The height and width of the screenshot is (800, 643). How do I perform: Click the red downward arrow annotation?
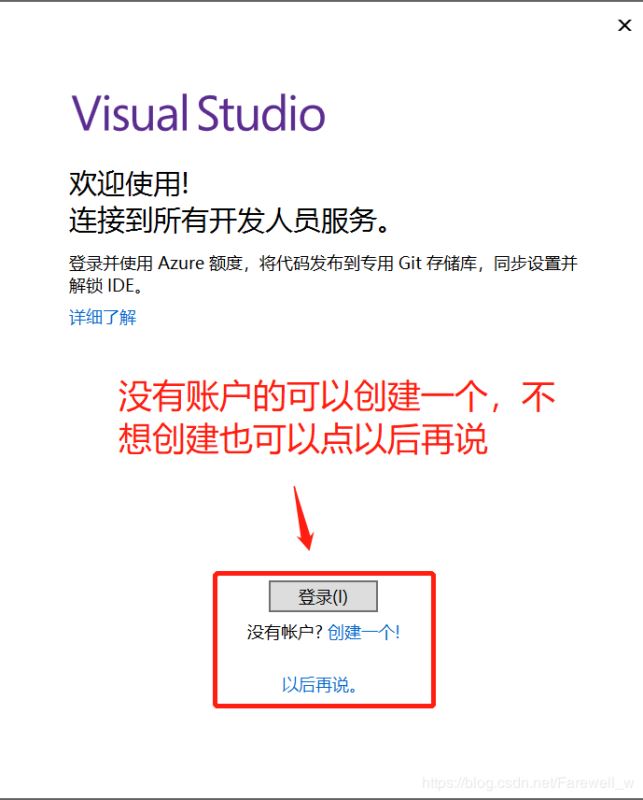pos(303,518)
